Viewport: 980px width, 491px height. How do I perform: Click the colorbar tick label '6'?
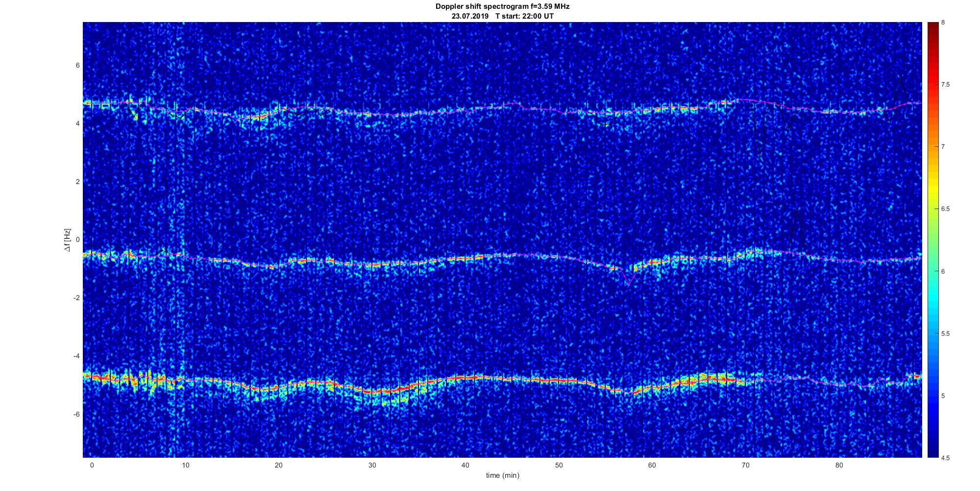click(943, 271)
